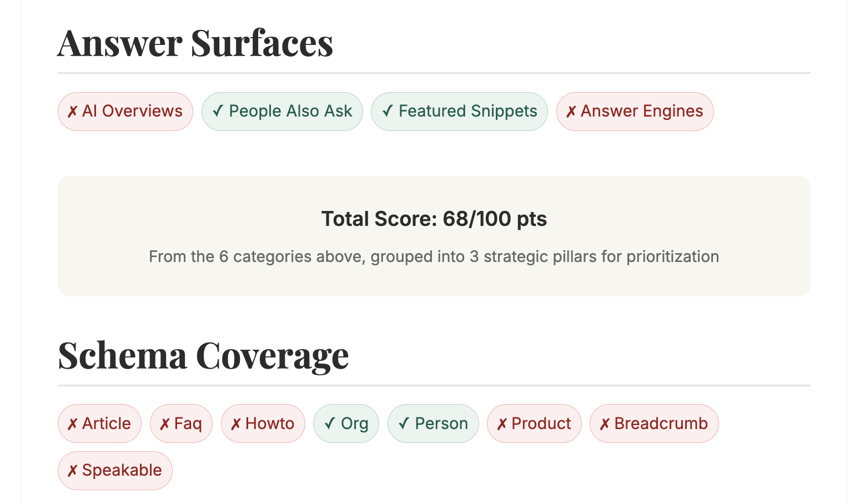Click the Article schema badge
Image resolution: width=865 pixels, height=504 pixels.
pyautogui.click(x=99, y=424)
